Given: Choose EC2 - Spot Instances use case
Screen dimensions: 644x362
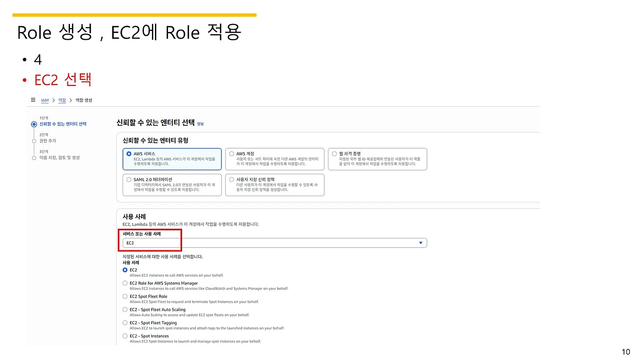Looking at the screenshot, I should coord(125,336).
